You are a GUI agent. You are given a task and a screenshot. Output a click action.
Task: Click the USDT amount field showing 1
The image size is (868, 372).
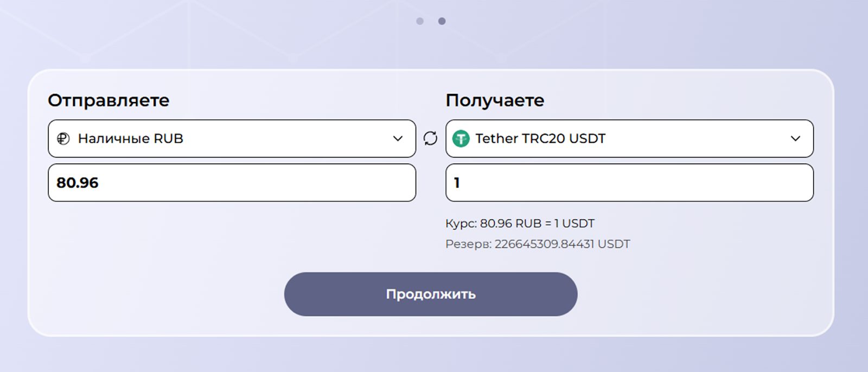coord(629,183)
